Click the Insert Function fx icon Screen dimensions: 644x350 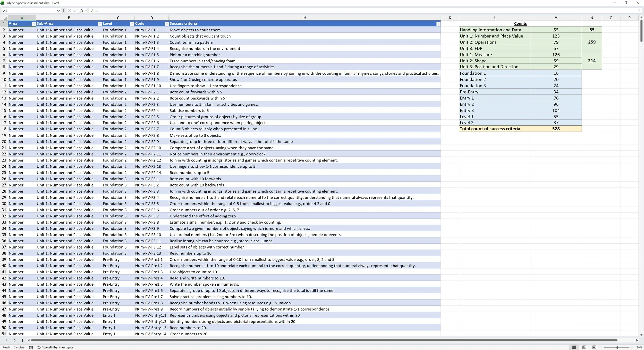[82, 11]
